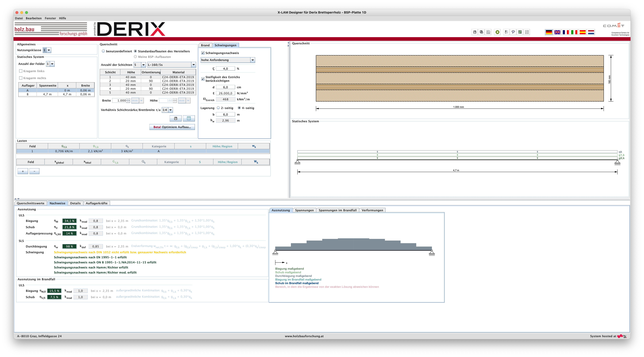Switch language with the French flag icon
Viewport: 644px width, 357px height.
[566, 32]
